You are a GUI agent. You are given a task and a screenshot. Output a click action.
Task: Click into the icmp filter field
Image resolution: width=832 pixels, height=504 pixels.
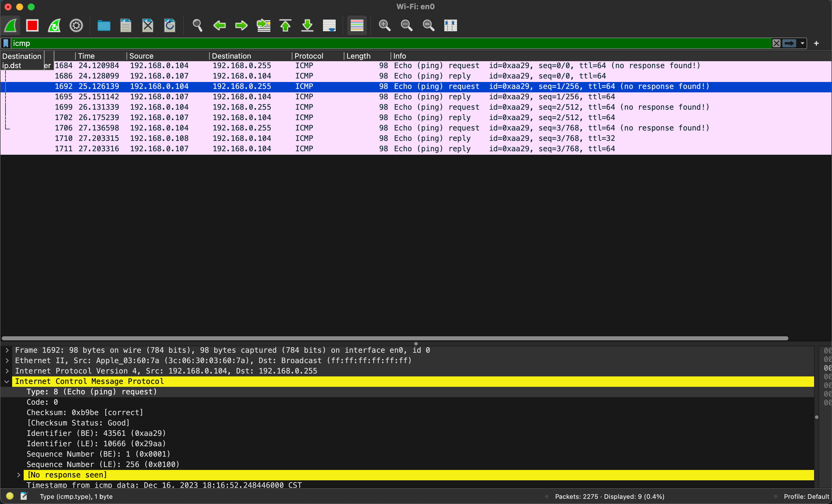(x=391, y=43)
